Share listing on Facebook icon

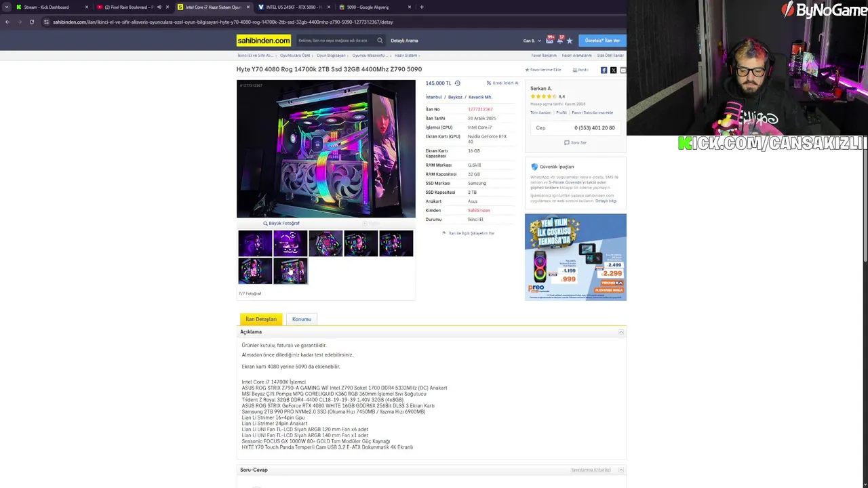point(604,70)
